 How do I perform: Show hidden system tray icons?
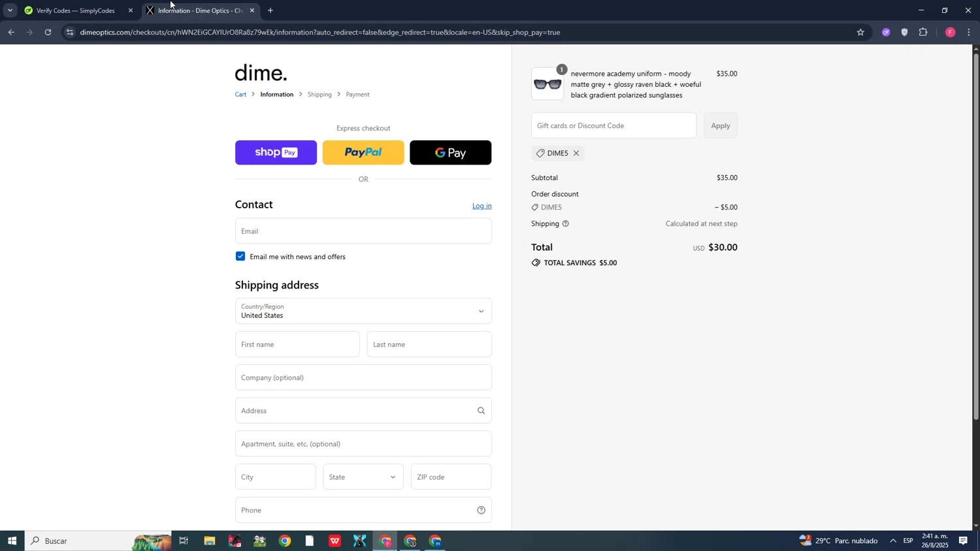pos(893,541)
